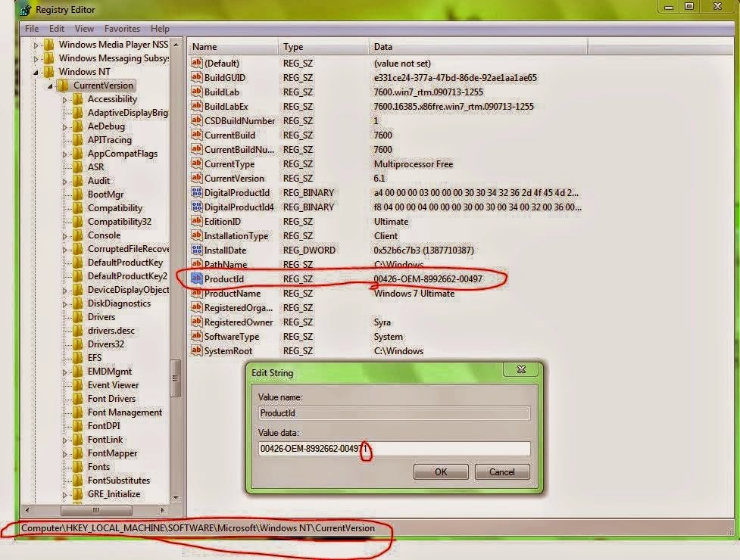Click the CurrentType string value icon
The width and height of the screenshot is (740, 560).
196,163
